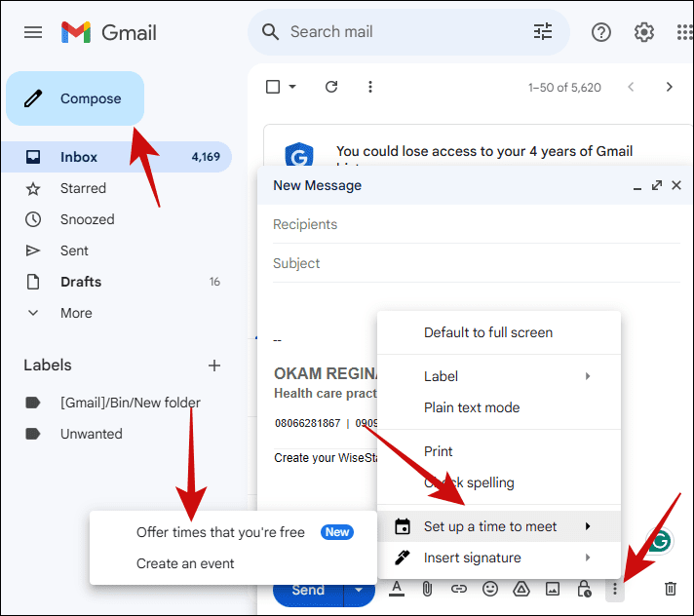This screenshot has height=616, width=694.
Task: Tick the select all messages checkbox
Action: pos(273,87)
